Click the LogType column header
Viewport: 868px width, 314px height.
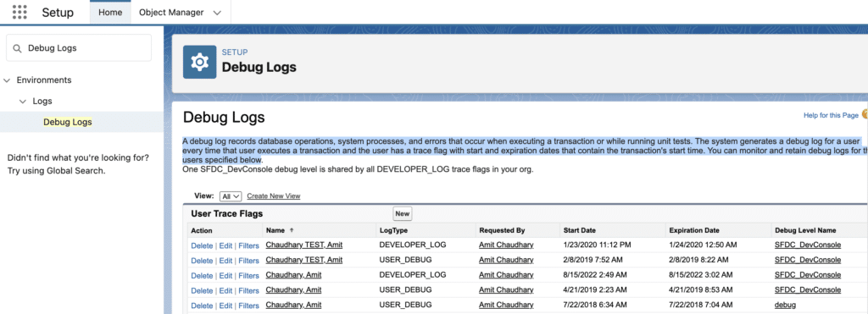point(393,230)
